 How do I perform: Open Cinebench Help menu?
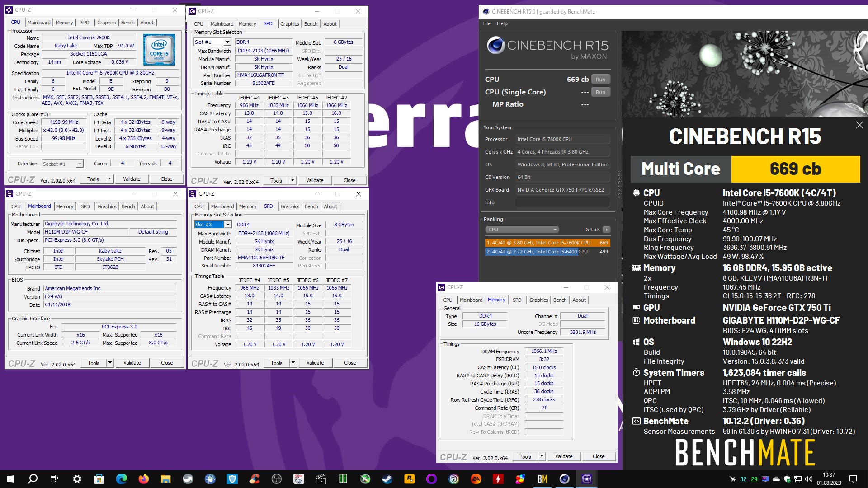[502, 23]
